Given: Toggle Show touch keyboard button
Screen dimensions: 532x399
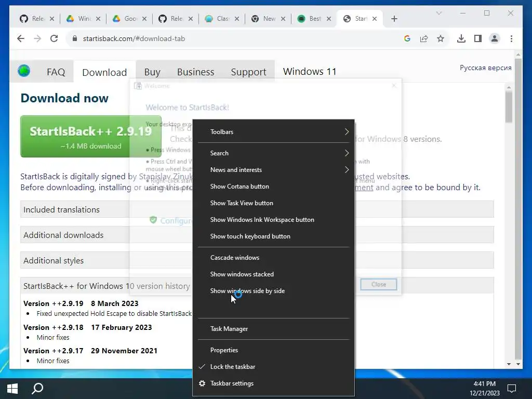Looking at the screenshot, I should [273, 236].
